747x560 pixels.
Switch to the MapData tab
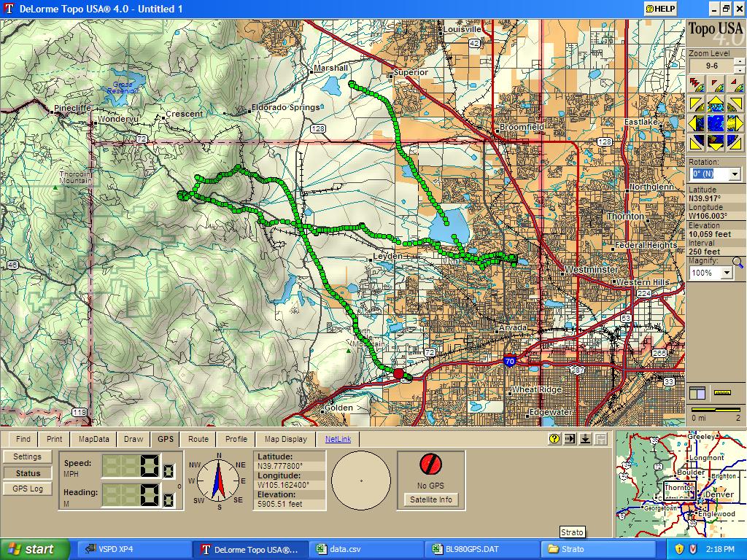[x=94, y=439]
